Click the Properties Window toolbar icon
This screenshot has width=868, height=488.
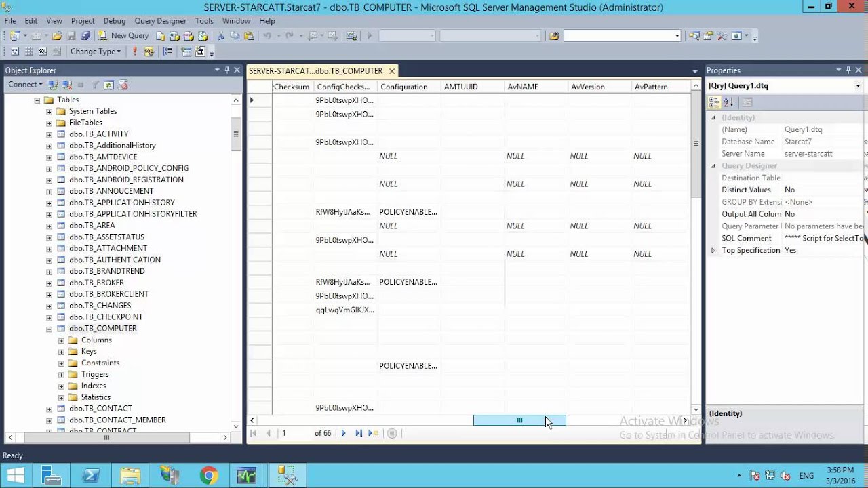click(709, 36)
